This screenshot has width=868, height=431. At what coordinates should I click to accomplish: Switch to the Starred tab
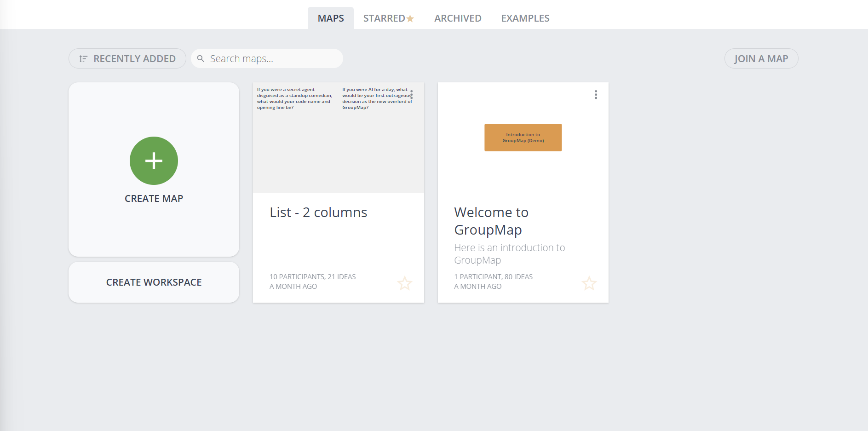(x=389, y=18)
